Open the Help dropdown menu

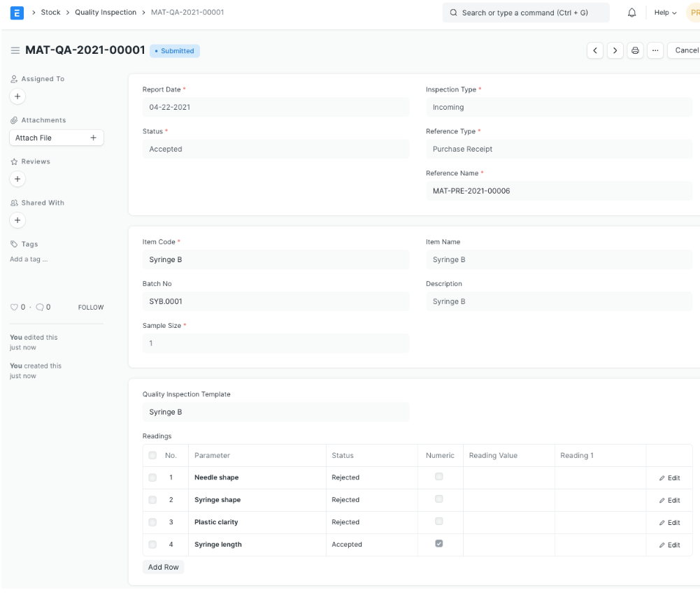pyautogui.click(x=665, y=13)
